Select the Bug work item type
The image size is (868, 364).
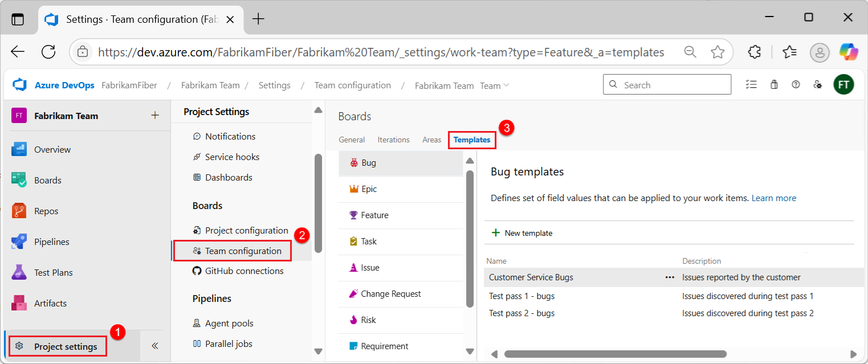pos(401,163)
